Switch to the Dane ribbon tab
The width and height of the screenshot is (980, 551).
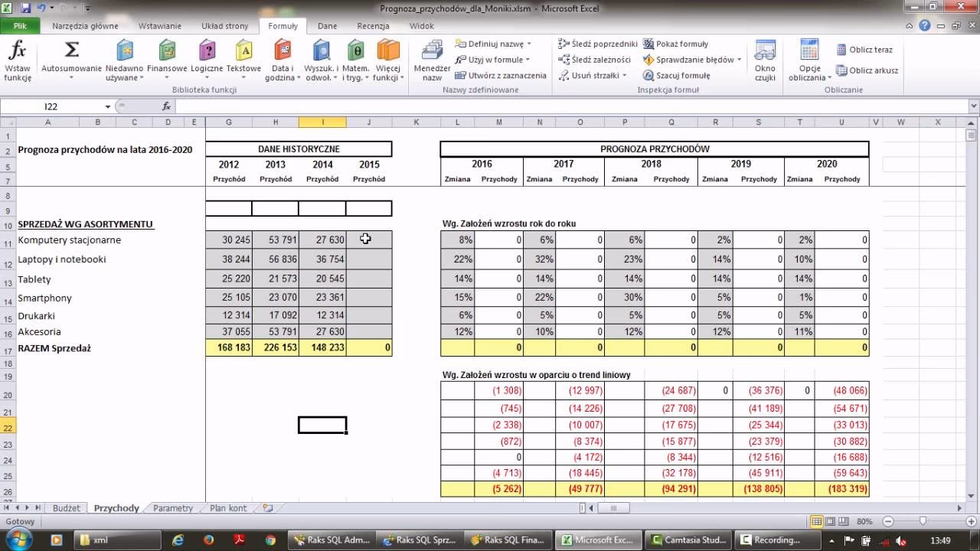click(x=327, y=25)
